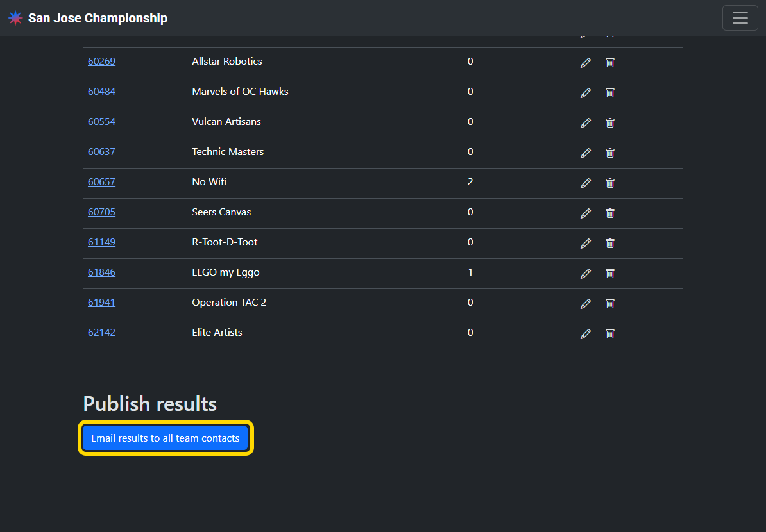Click the trash icon for Technic Masters
Screen dimensions: 766x532
(x=610, y=153)
